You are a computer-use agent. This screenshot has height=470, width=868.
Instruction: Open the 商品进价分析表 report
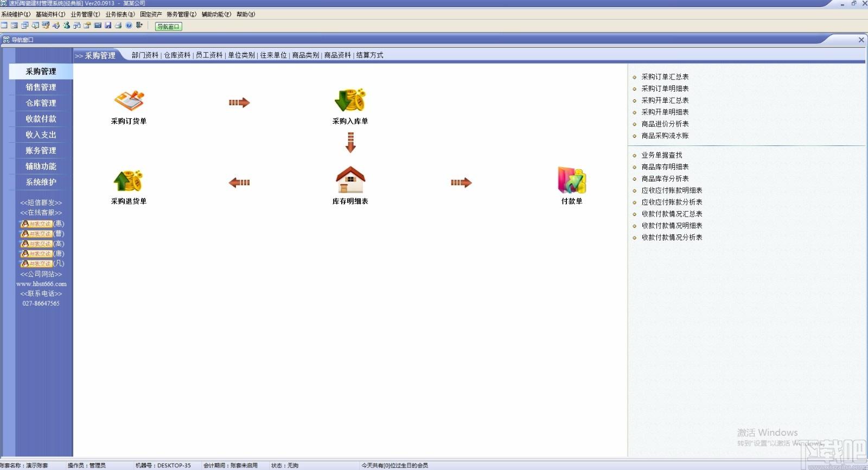pyautogui.click(x=665, y=124)
